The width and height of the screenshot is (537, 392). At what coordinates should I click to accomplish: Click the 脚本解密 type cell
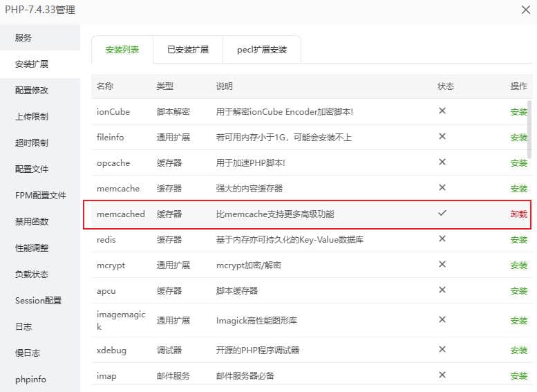pyautogui.click(x=173, y=112)
